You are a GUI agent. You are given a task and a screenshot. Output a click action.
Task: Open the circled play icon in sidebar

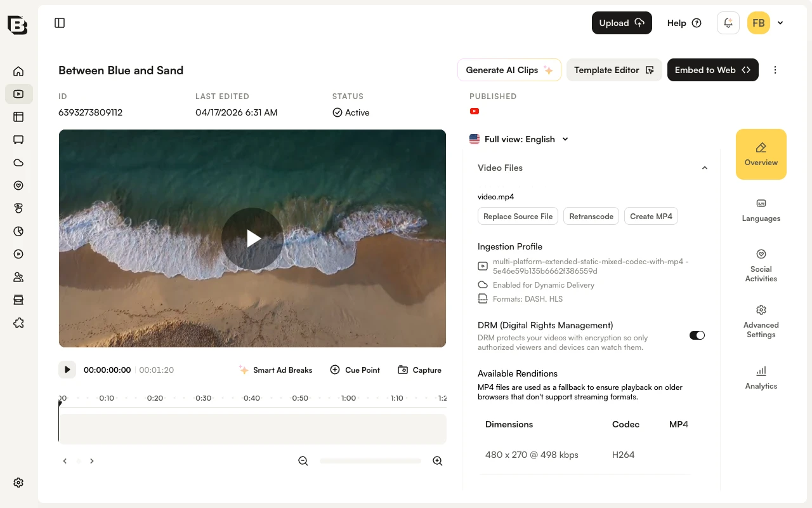[18, 254]
